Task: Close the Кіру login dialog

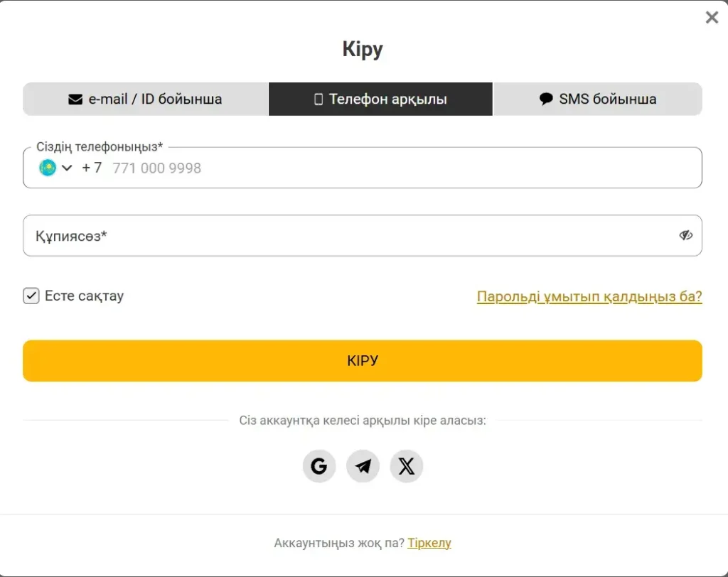Action: pyautogui.click(x=712, y=18)
